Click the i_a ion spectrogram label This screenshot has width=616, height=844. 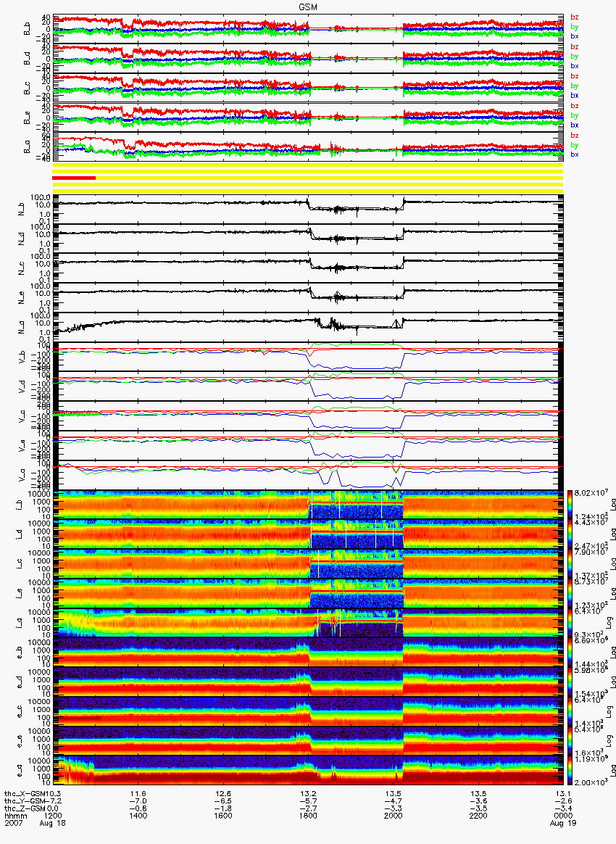pos(20,624)
